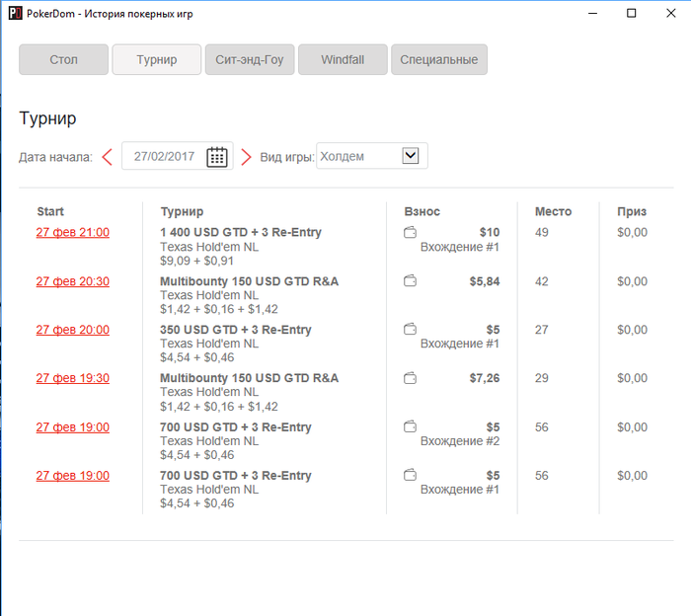Image resolution: width=691 pixels, height=616 pixels.
Task: Click the Взнос column header
Action: (x=422, y=211)
